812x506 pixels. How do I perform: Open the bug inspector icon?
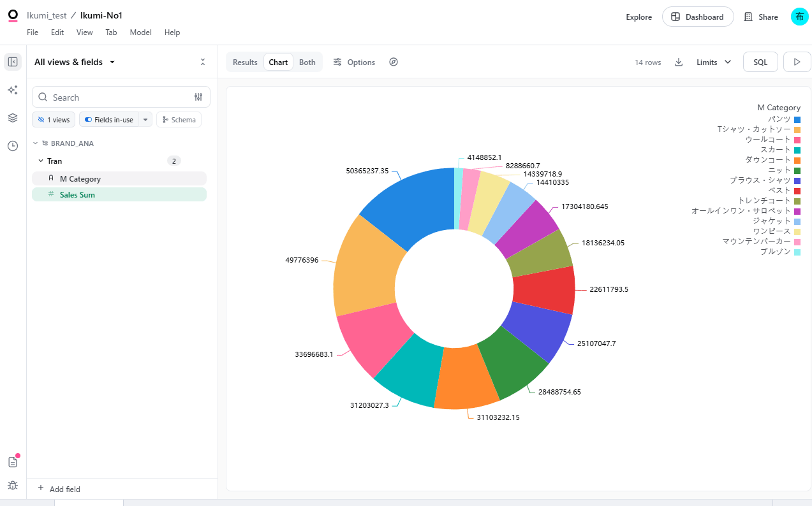point(13,485)
